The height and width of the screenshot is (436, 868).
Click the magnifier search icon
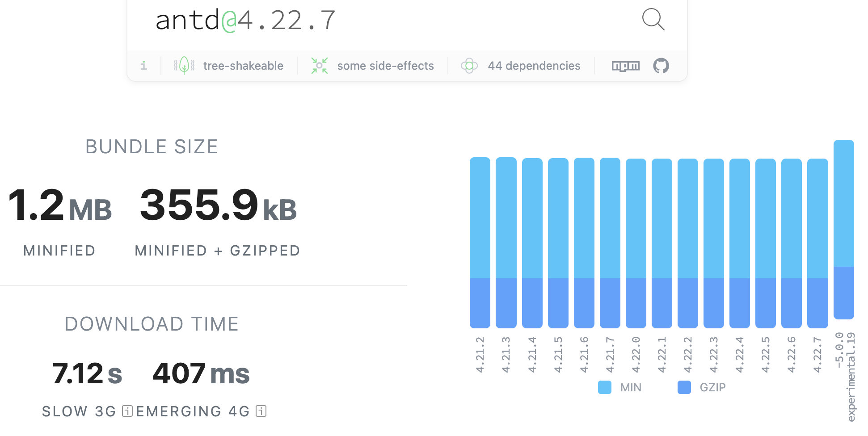pyautogui.click(x=653, y=20)
